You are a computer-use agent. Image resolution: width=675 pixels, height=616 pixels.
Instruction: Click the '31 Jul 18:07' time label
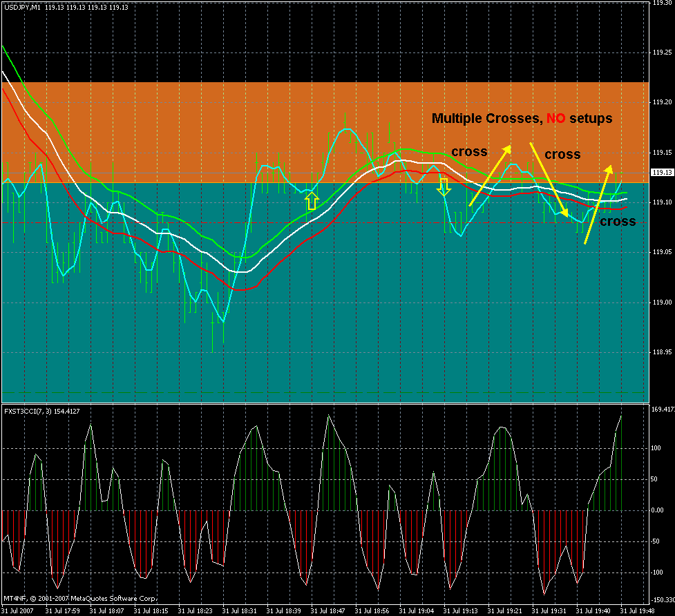point(106,611)
